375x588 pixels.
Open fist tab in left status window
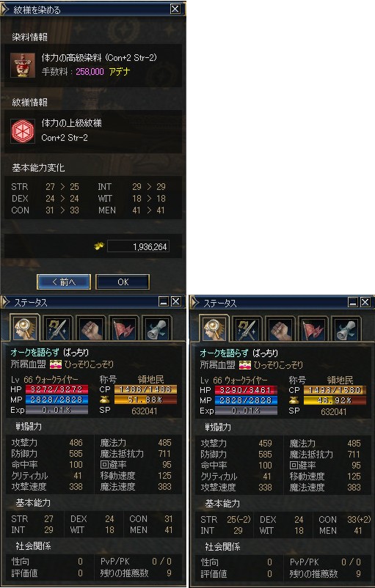[91, 329]
